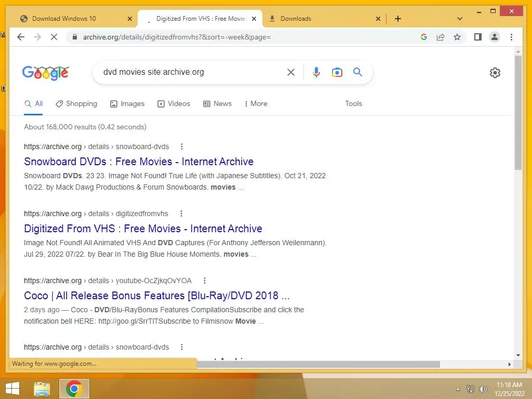Open Chrome's three-dot customize menu
This screenshot has height=399, width=532.
(x=511, y=37)
